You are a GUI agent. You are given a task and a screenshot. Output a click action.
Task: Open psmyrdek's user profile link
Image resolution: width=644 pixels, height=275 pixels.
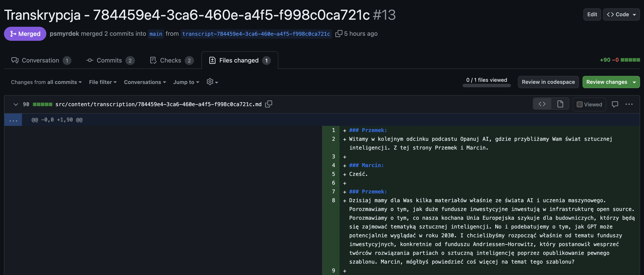point(64,34)
